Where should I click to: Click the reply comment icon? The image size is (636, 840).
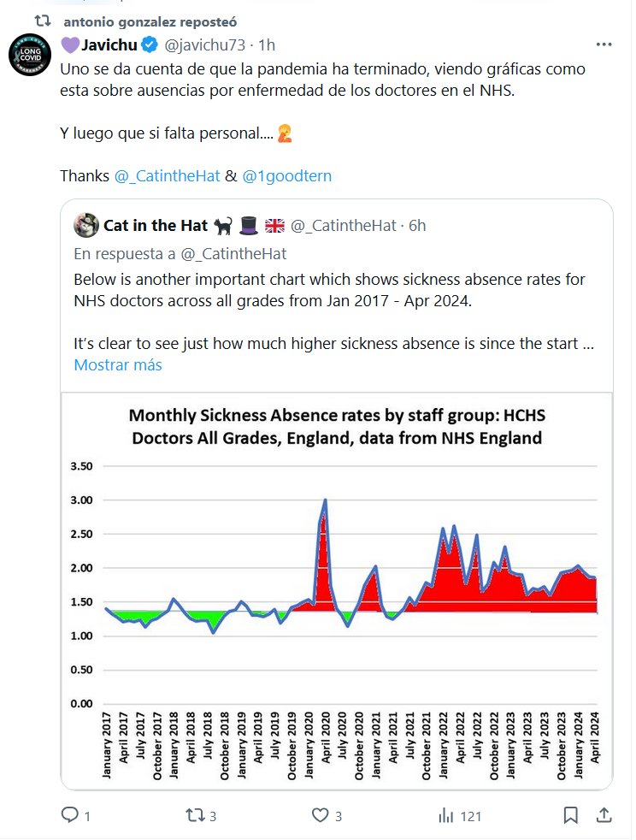[x=70, y=816]
